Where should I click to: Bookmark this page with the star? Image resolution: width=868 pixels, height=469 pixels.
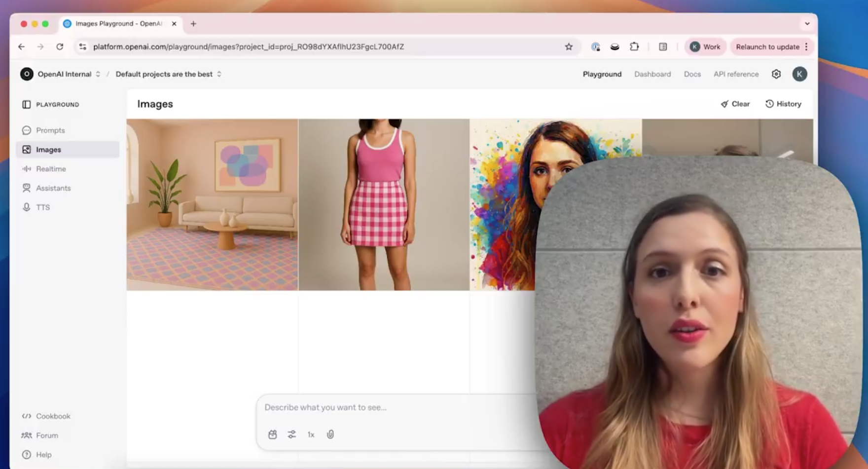point(569,47)
